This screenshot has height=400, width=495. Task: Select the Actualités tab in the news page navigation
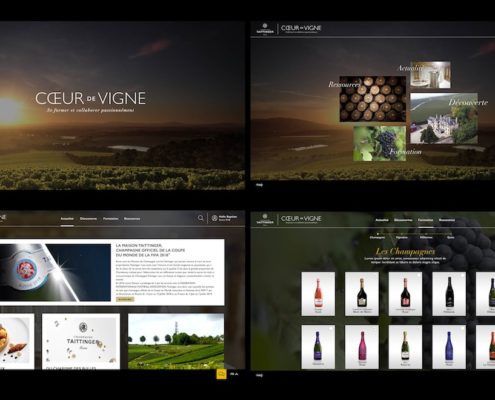pos(67,219)
